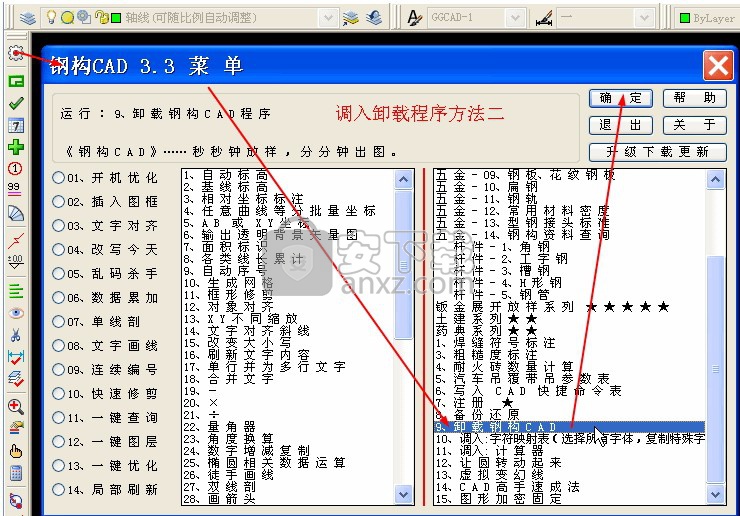Click the green checkmark sidebar icon
Viewport: 740px width, 516px height.
16,103
